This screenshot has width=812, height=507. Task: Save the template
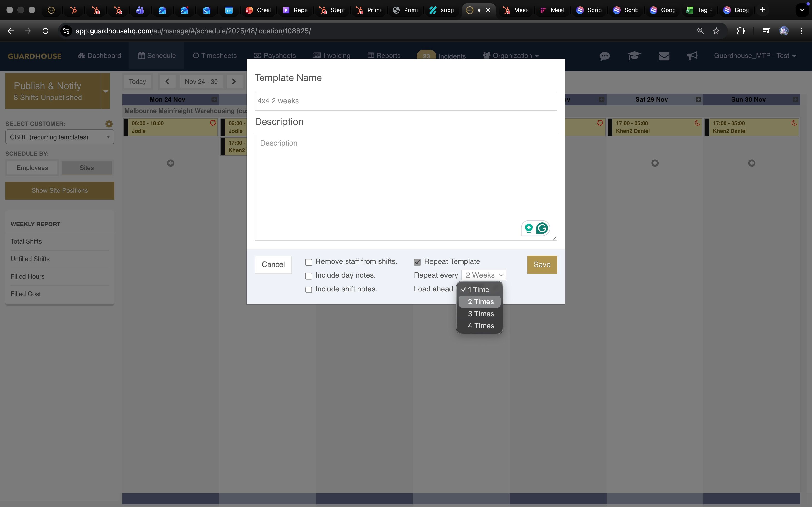point(542,265)
